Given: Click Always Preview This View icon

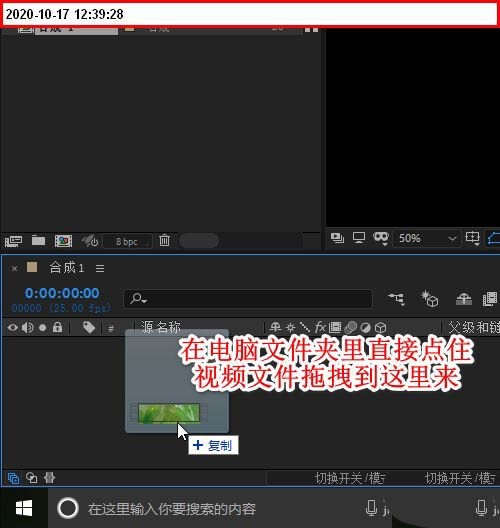Looking at the screenshot, I should point(337,238).
